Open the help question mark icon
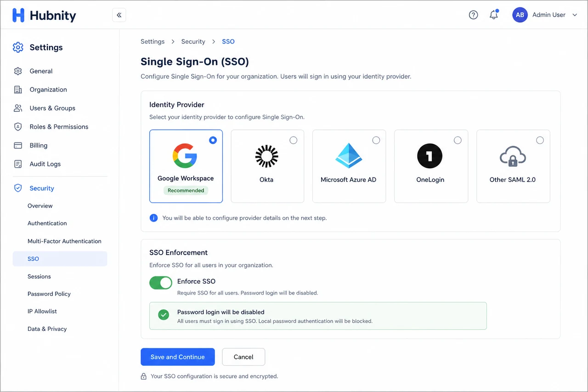Viewport: 588px width, 392px height. 473,15
